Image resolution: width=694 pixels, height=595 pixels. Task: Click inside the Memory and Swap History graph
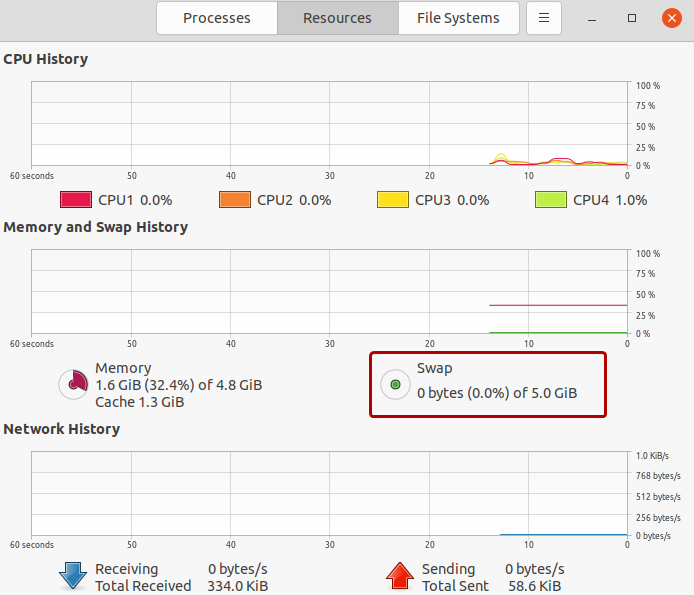point(329,292)
